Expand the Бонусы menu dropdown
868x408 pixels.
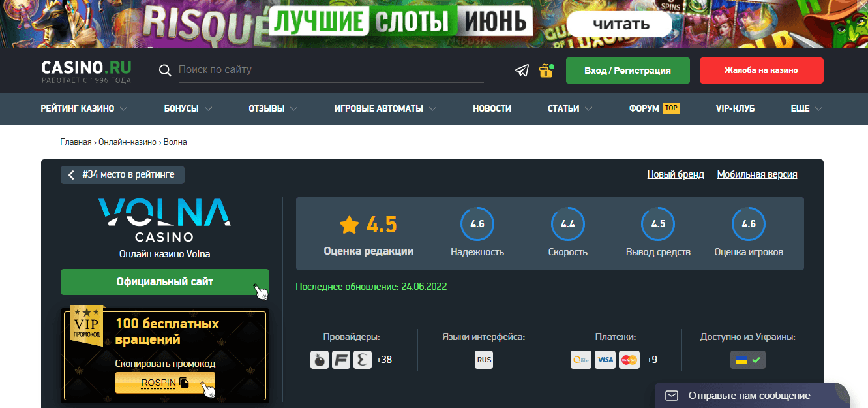pyautogui.click(x=188, y=109)
